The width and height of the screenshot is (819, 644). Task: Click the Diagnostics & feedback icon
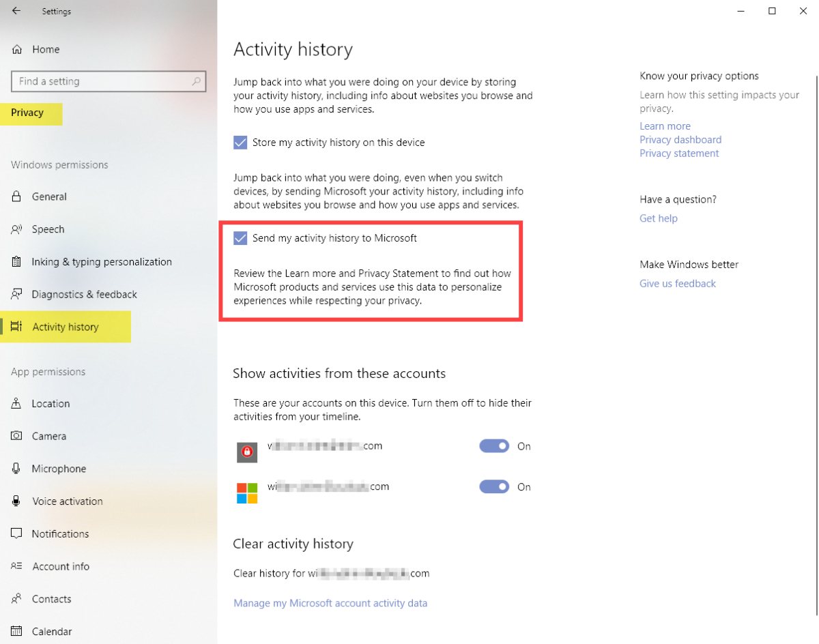click(x=17, y=295)
